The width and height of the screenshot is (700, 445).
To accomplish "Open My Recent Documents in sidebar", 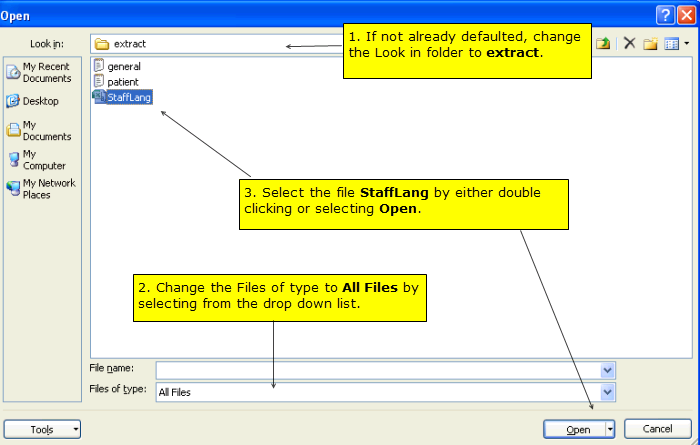I will click(40, 72).
